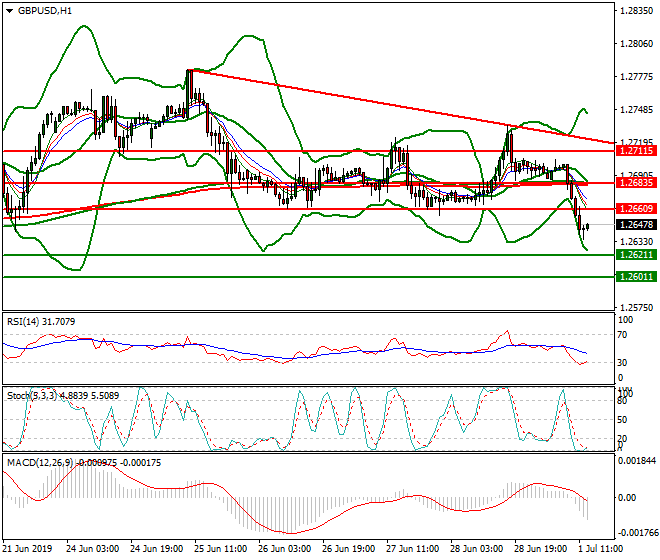The width and height of the screenshot is (660, 560).
Task: Select the 1.26011 green support label
Action: pyautogui.click(x=636, y=277)
